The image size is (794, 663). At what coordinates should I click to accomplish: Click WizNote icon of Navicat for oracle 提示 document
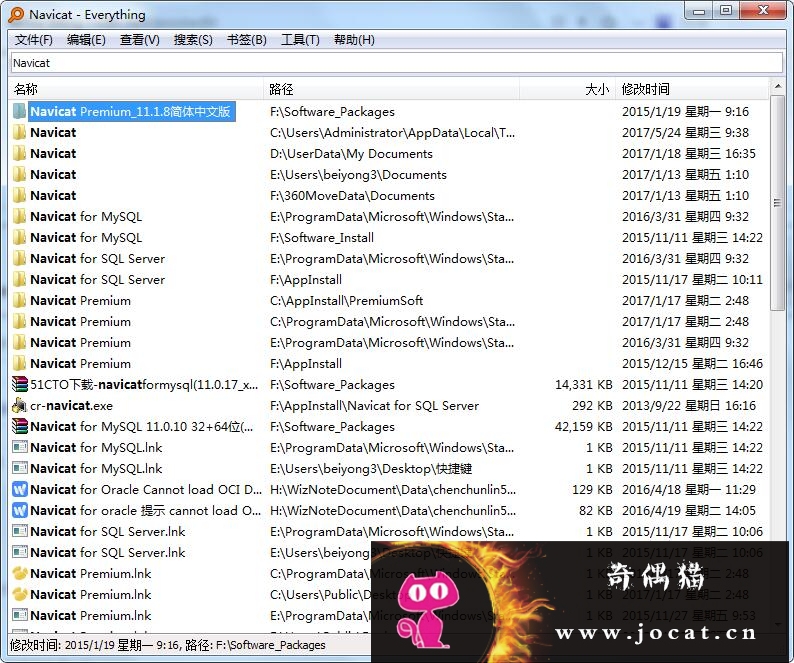coord(19,511)
